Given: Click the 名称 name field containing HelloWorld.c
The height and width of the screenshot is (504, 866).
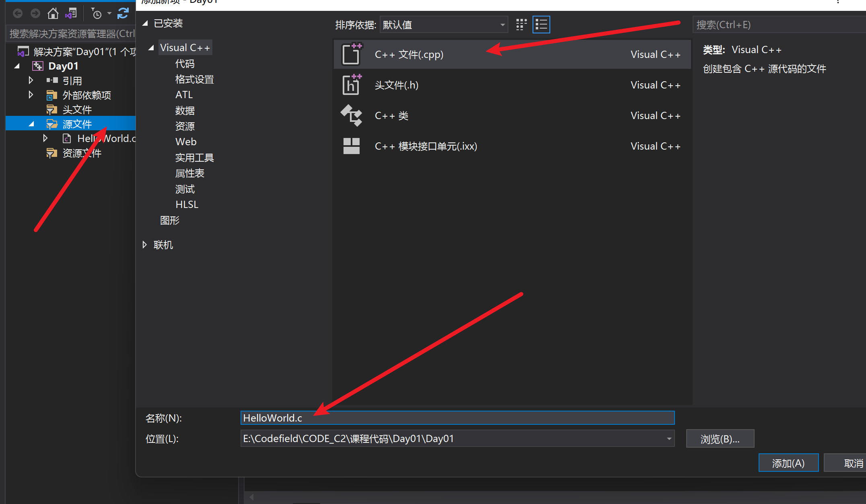Looking at the screenshot, I should click(x=457, y=418).
